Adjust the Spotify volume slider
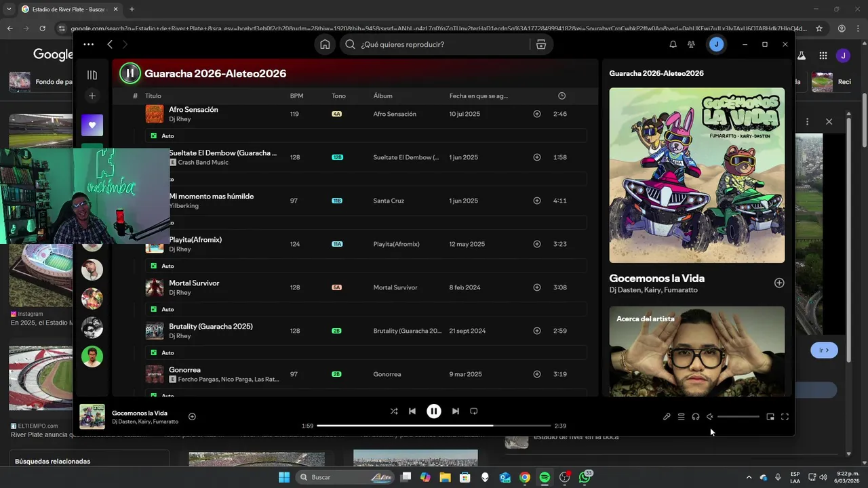This screenshot has width=868, height=488. coord(738,417)
